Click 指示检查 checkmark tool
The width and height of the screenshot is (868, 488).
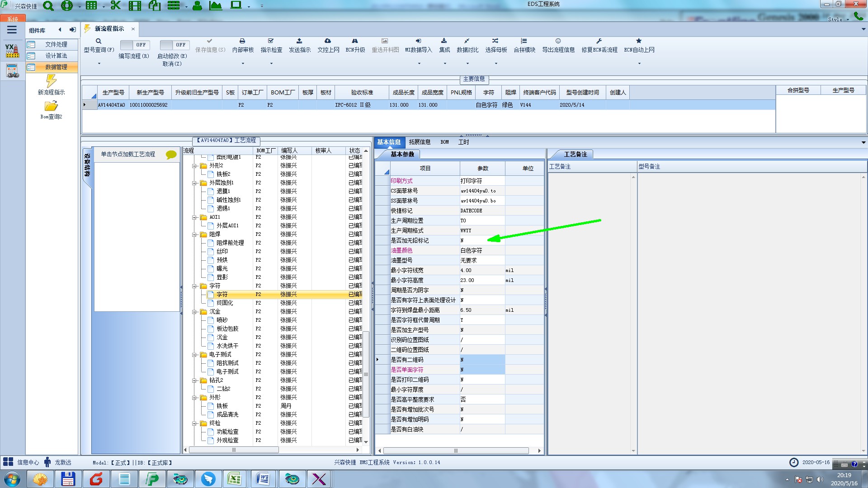271,46
